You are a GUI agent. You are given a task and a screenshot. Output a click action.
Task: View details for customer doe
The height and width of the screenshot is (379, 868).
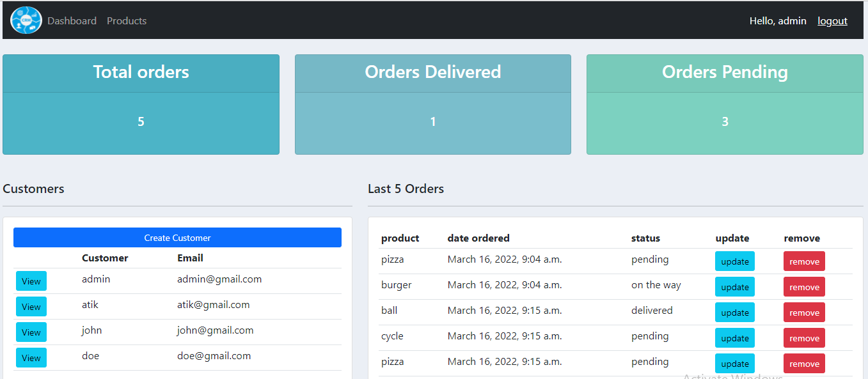(x=31, y=357)
